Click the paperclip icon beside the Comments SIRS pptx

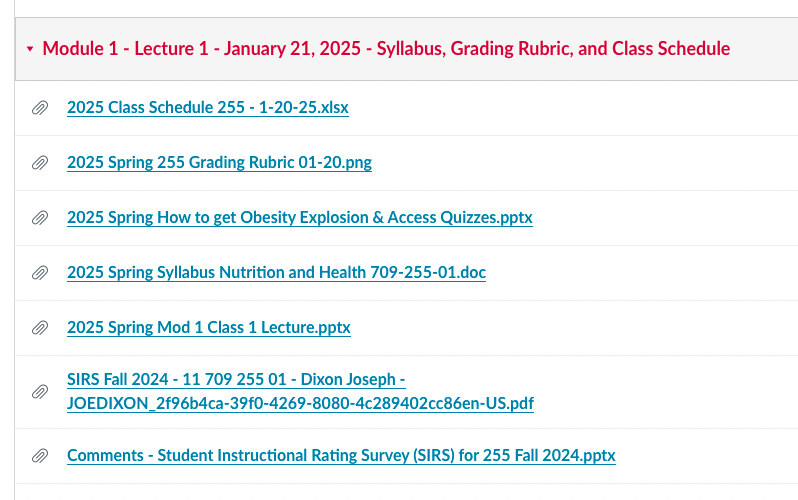point(40,456)
